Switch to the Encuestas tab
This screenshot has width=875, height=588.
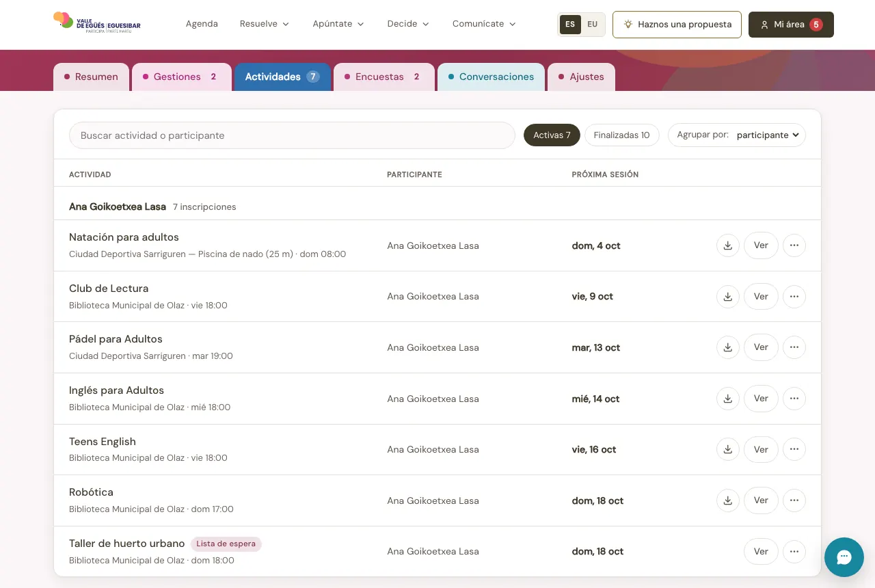tap(384, 77)
